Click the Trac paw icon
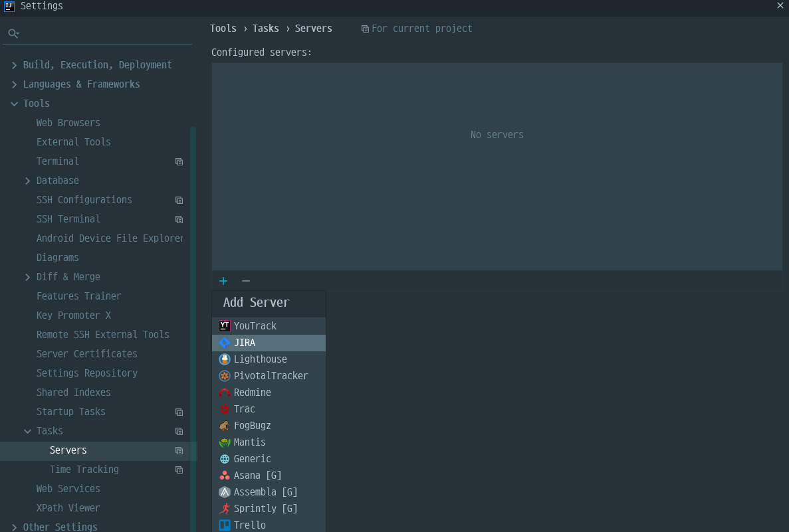This screenshot has height=532, width=789. click(x=225, y=409)
